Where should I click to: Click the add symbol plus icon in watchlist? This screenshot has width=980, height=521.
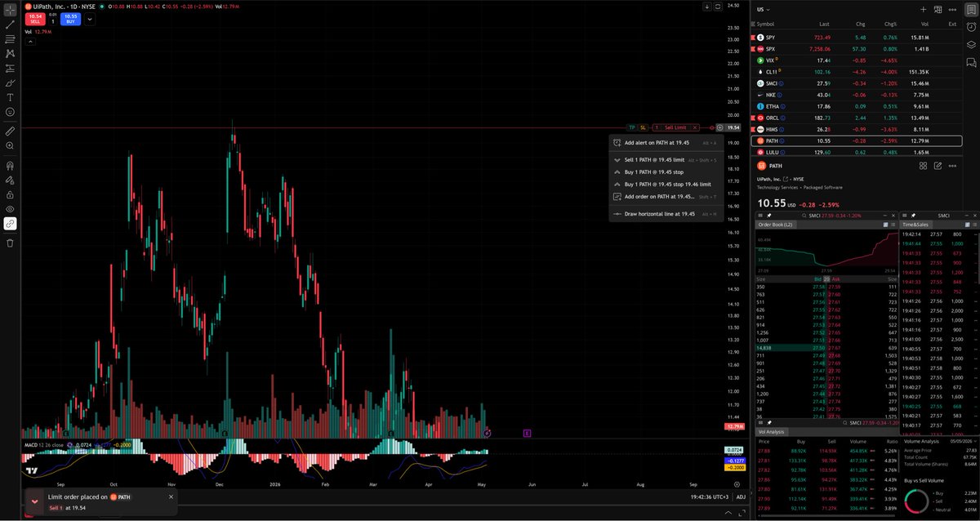pos(923,10)
